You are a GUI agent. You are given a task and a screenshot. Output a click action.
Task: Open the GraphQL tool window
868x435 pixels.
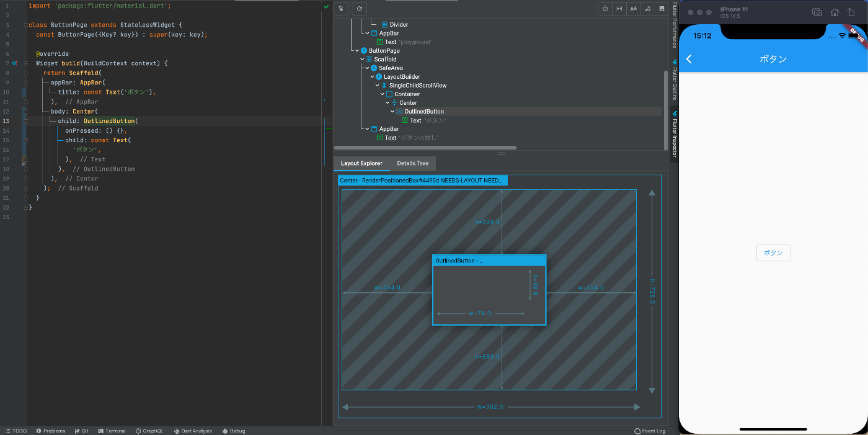[149, 431]
